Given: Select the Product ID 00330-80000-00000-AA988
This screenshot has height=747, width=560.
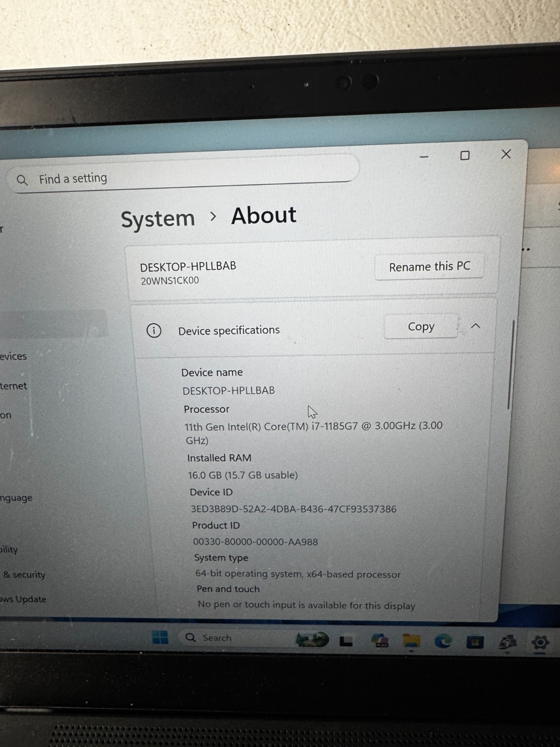Looking at the screenshot, I should [255, 542].
